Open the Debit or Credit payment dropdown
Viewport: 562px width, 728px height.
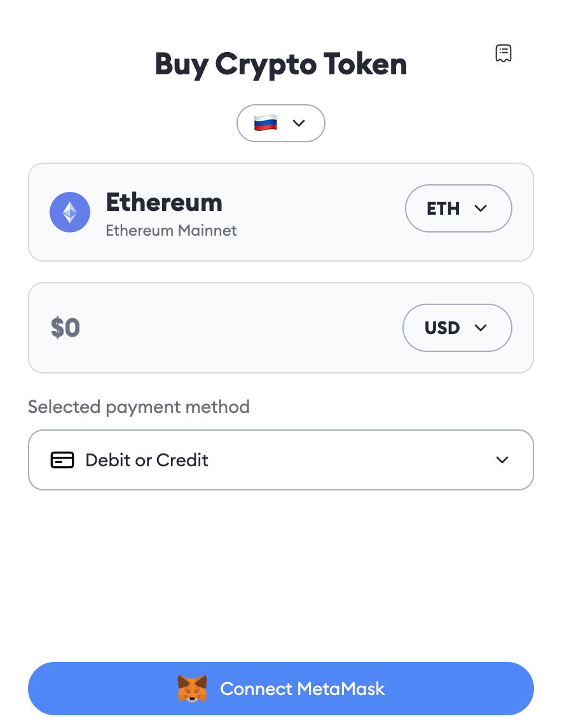pos(280,460)
